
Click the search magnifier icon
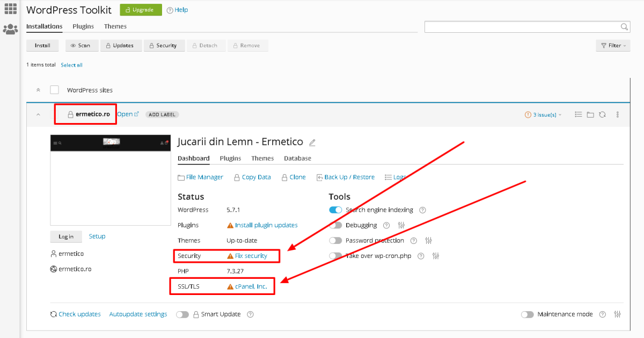pos(625,26)
